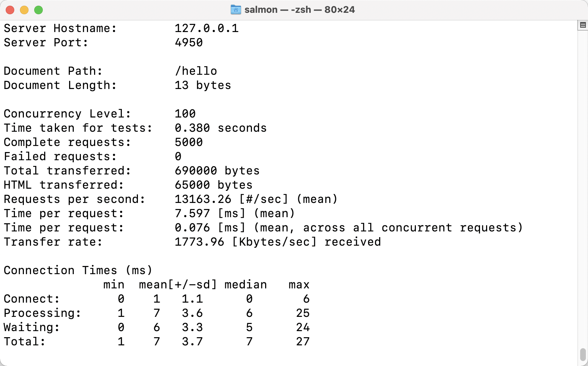Click the salmon folder proxy icon in title bar
588x366 pixels.
236,10
